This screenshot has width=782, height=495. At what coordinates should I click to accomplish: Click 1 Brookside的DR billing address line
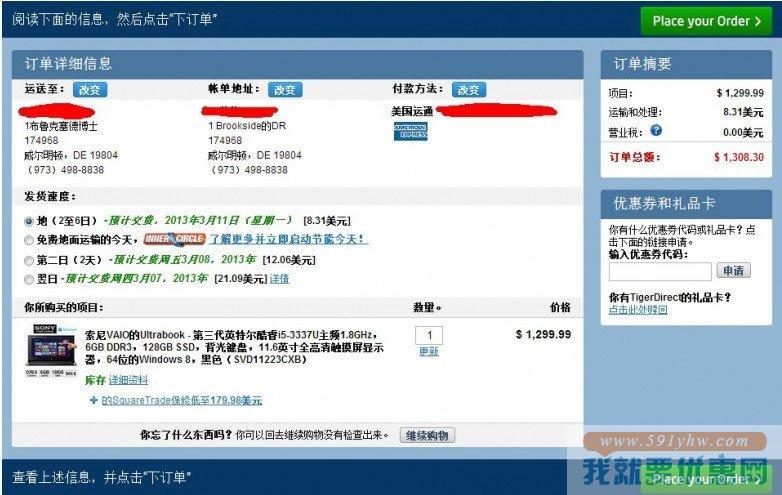pos(247,126)
